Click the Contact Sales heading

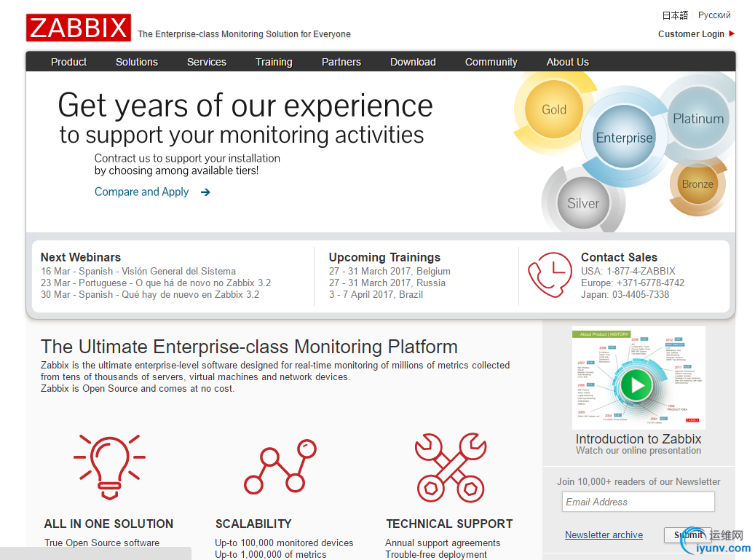(619, 257)
